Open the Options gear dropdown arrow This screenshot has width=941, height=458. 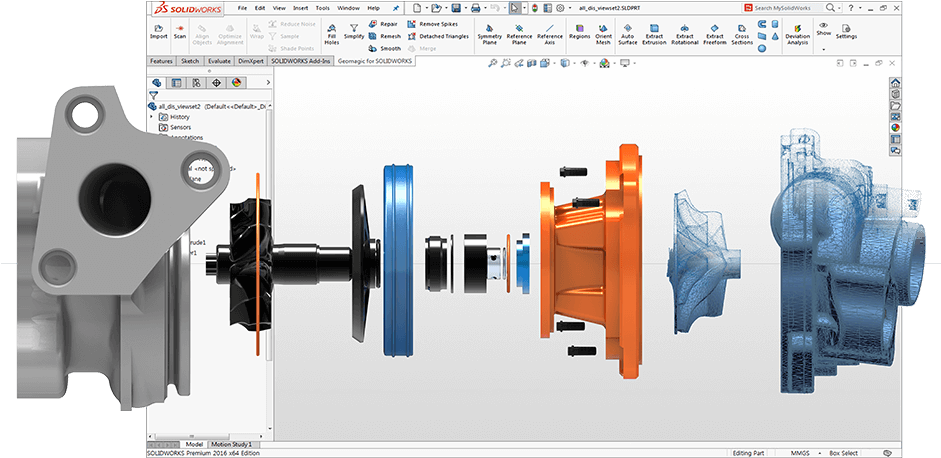pos(569,8)
